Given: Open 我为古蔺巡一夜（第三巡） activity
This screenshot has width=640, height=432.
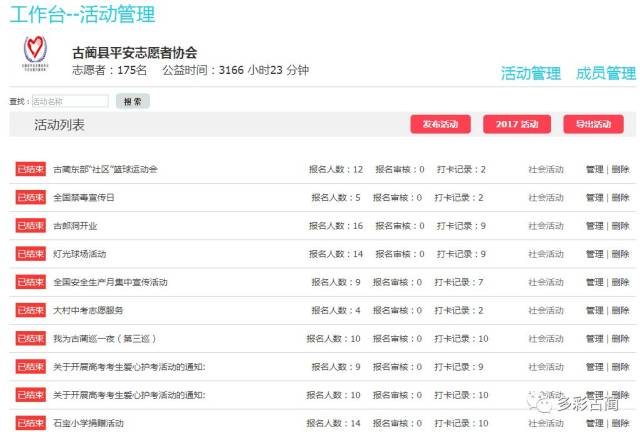Looking at the screenshot, I should pos(104,338).
